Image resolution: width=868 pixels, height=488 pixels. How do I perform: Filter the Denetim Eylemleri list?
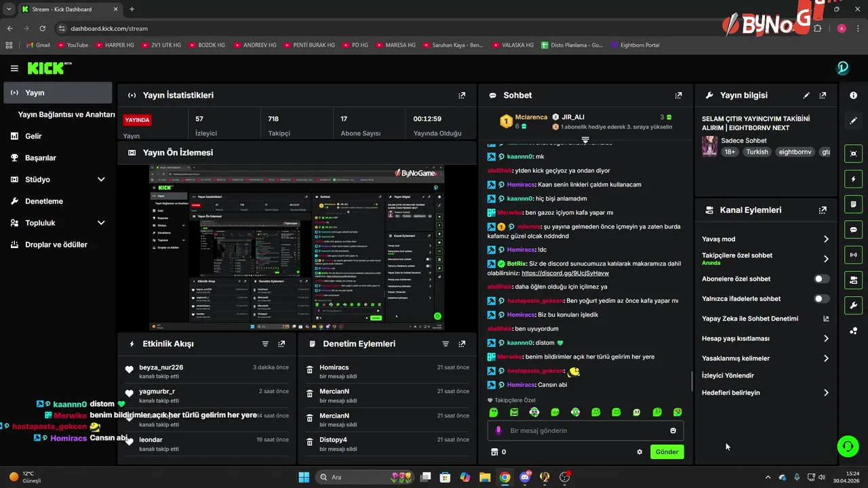(446, 344)
